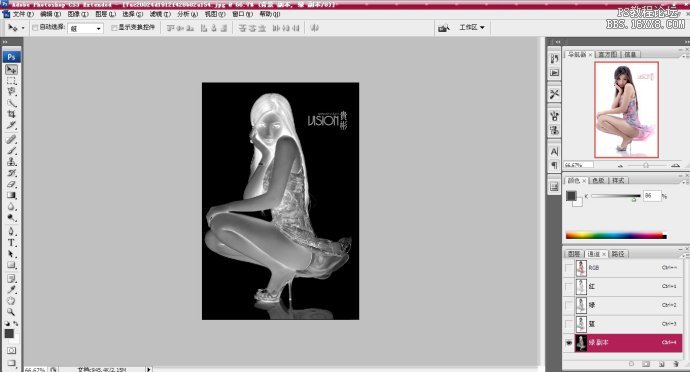Select the Slice tool
The height and width of the screenshot is (372, 690).
tap(11, 125)
